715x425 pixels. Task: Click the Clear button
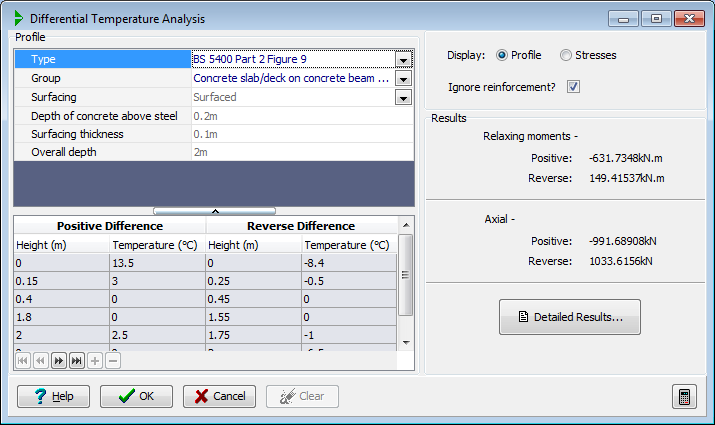[x=302, y=396]
